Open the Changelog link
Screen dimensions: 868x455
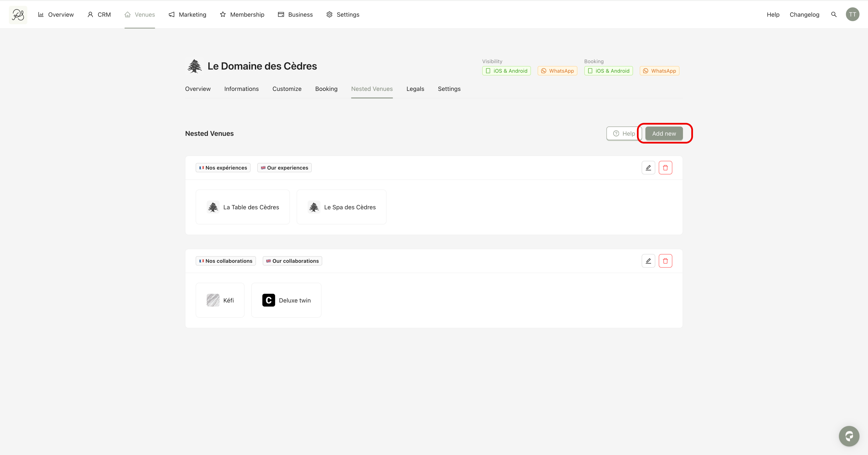click(804, 14)
